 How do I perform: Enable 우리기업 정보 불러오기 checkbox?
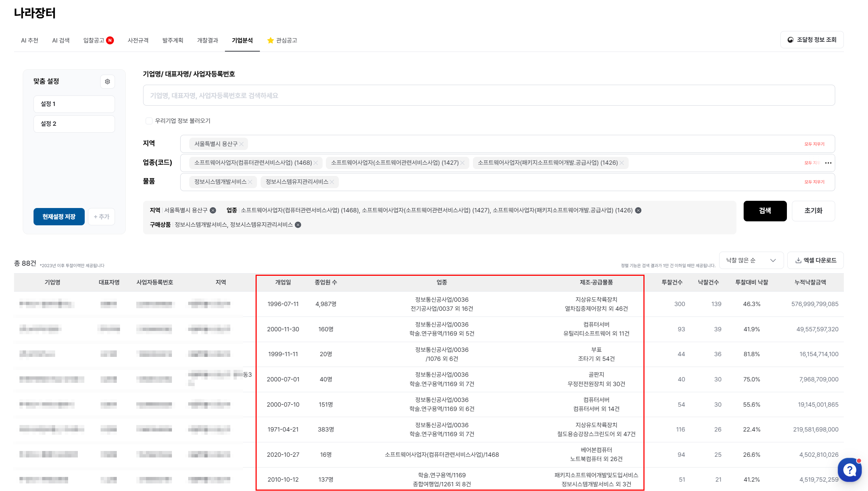149,121
